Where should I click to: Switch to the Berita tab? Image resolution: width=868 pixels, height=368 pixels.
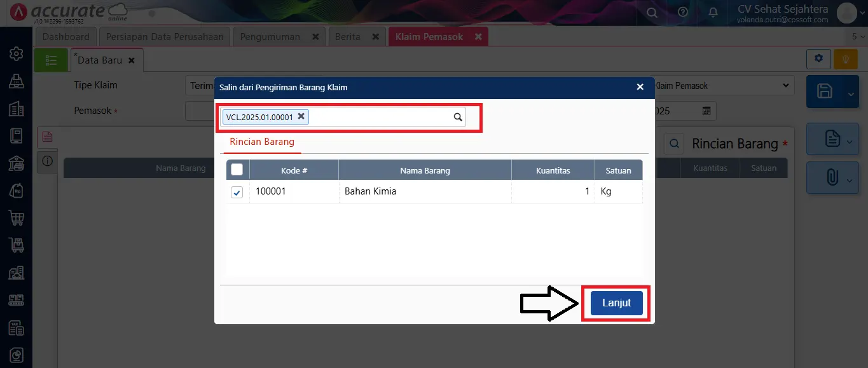point(348,36)
